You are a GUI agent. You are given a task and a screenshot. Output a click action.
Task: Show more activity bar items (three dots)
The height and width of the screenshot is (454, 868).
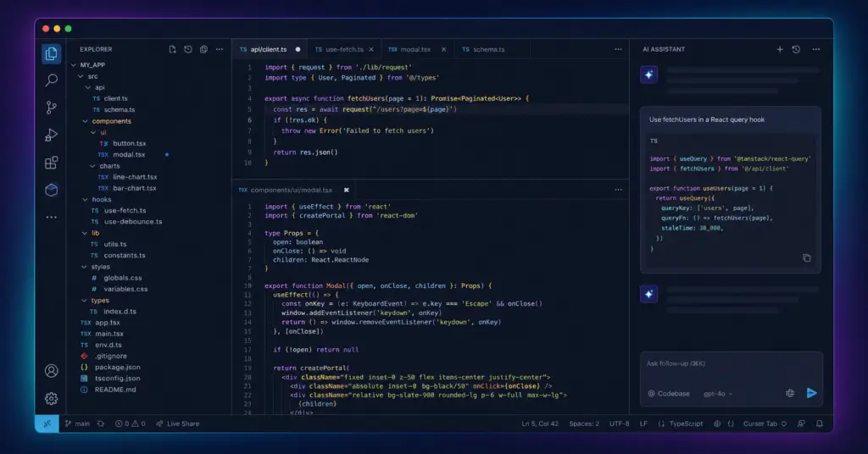point(51,218)
